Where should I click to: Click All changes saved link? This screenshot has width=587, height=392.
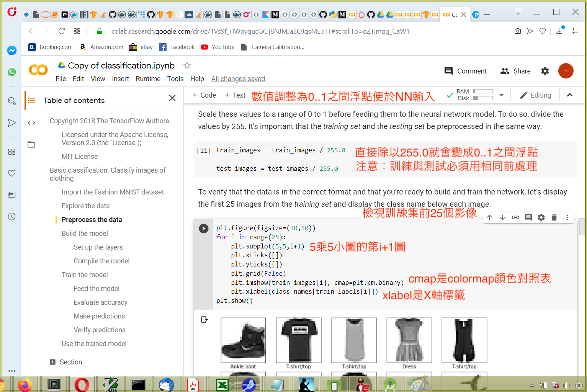238,78
